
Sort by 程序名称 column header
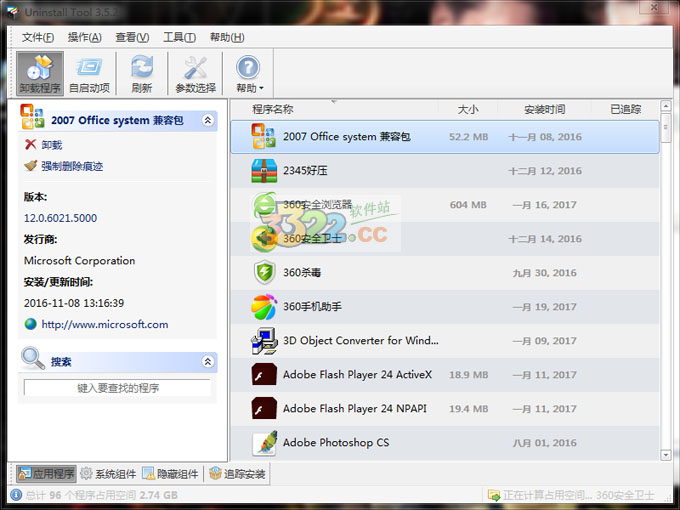[x=273, y=109]
